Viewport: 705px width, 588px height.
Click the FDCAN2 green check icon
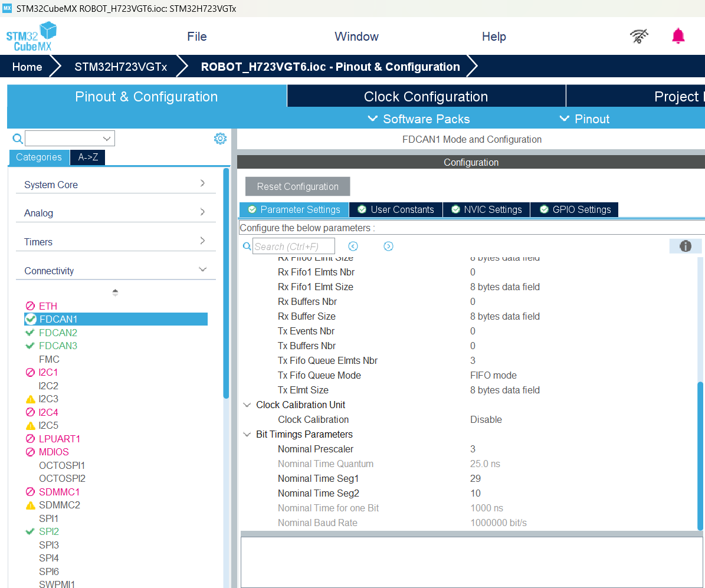[x=30, y=333]
